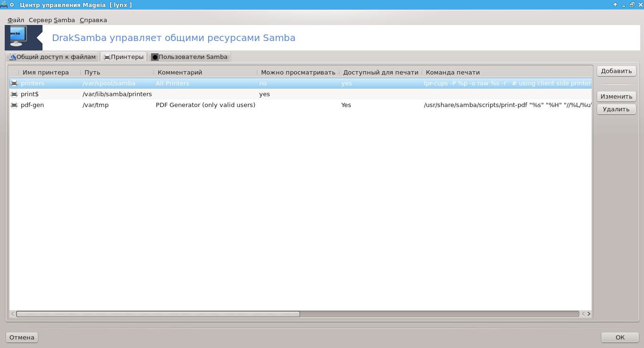Open the Справка menu

pyautogui.click(x=93, y=20)
